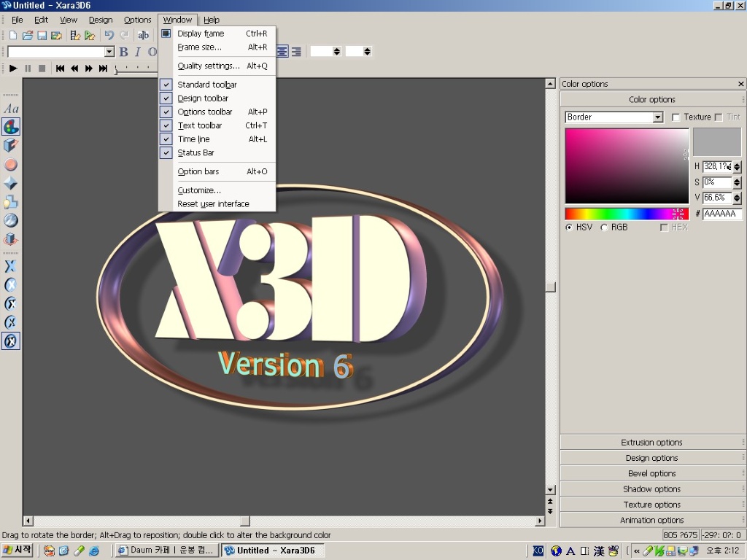Click the Saturation value spinner arrows
Screen dimensions: 747x560
[737, 182]
